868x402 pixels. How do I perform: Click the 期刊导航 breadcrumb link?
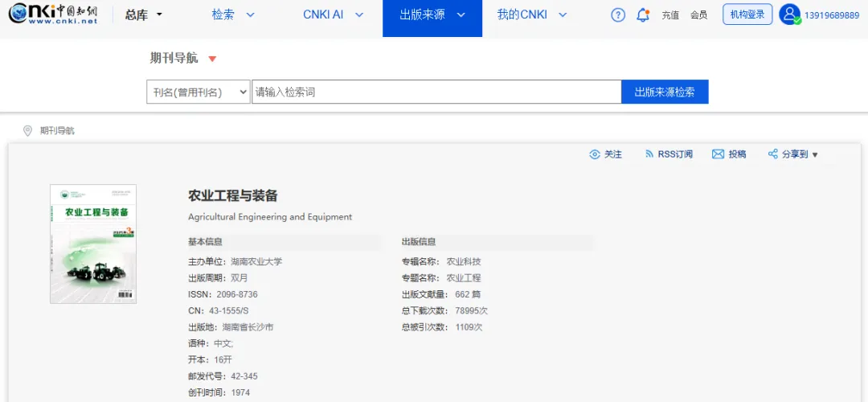(x=57, y=131)
